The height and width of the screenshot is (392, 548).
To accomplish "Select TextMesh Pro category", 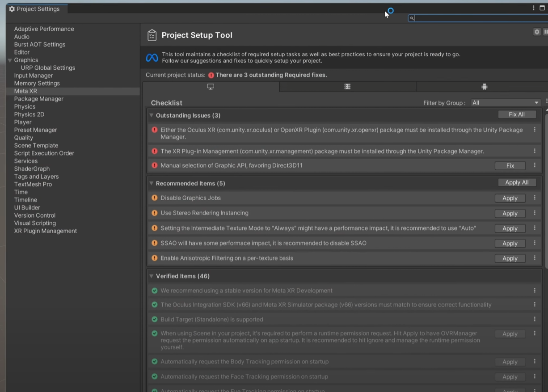I will tap(33, 184).
